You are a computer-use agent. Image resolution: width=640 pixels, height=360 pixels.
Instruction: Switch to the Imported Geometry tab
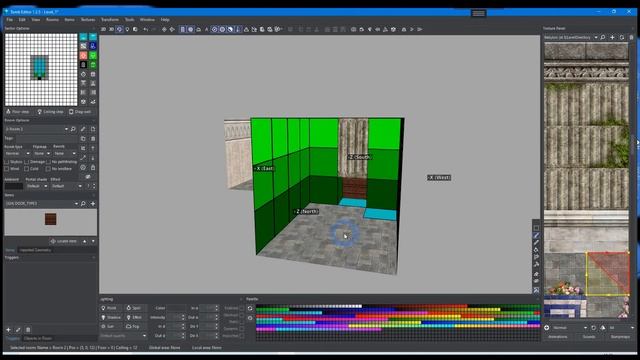coord(36,250)
